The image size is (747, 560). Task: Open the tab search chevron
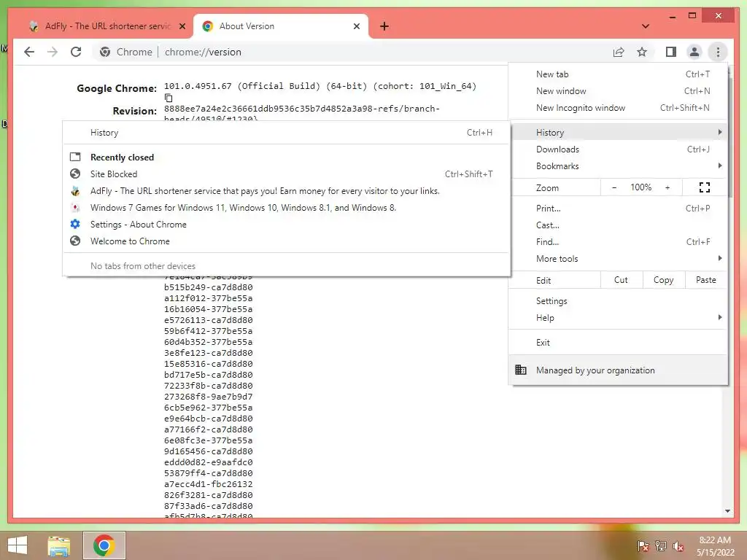click(x=646, y=26)
